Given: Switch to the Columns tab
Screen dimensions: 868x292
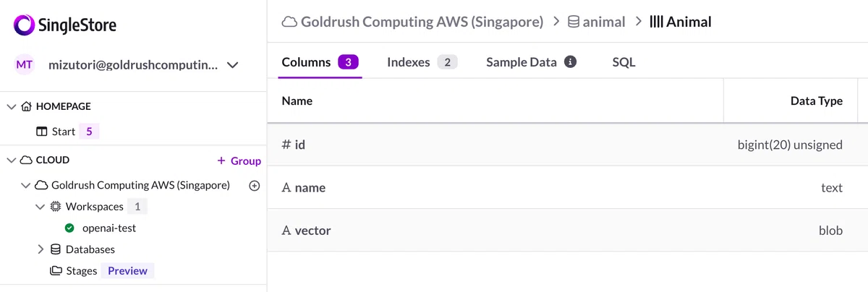Looking at the screenshot, I should (x=320, y=62).
